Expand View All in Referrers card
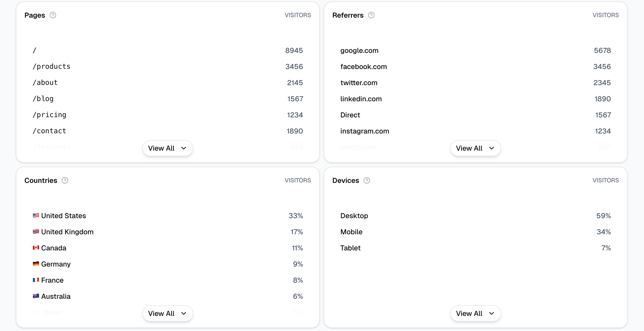The width and height of the screenshot is (644, 331). point(475,148)
